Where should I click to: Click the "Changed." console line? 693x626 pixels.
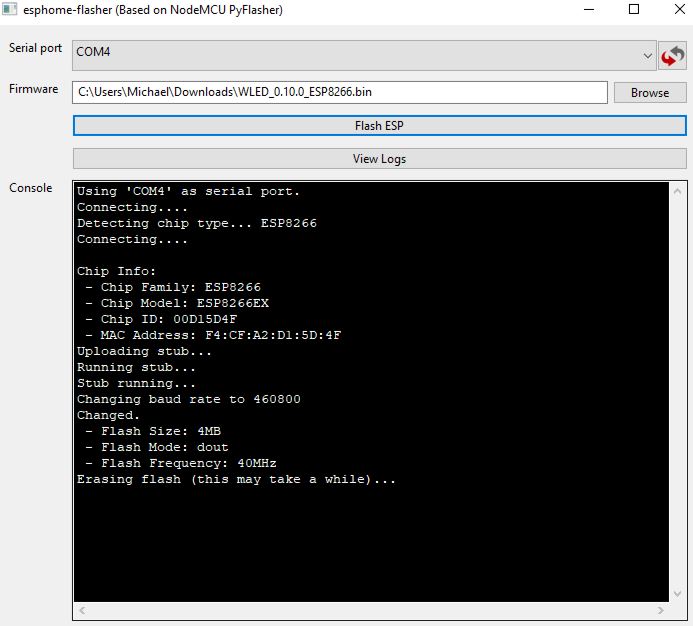coord(108,415)
